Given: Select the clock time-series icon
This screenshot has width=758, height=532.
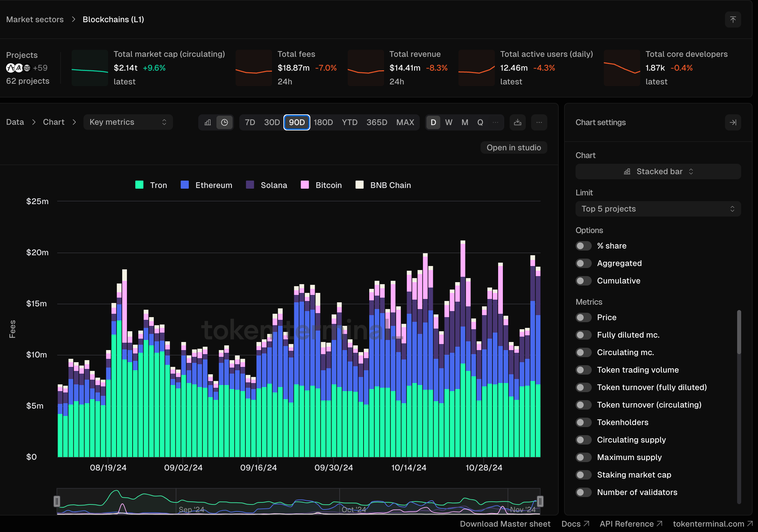Looking at the screenshot, I should [x=225, y=122].
